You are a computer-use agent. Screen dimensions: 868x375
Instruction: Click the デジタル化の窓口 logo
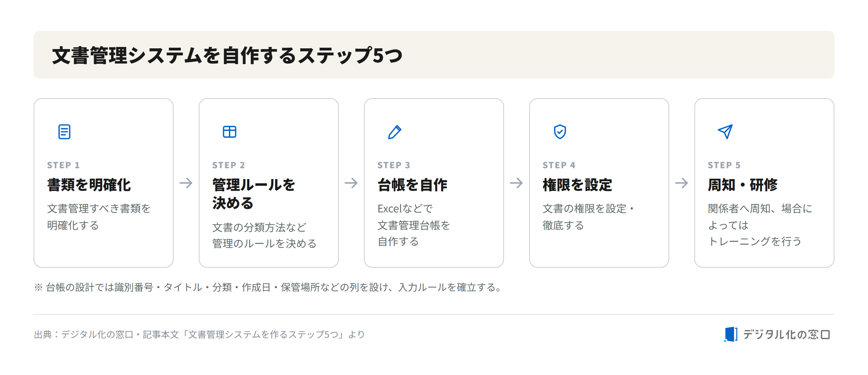pyautogui.click(x=777, y=334)
